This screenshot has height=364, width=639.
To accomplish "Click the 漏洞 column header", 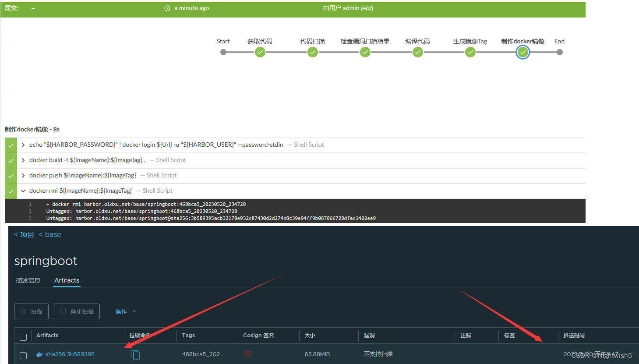I will pyautogui.click(x=369, y=336).
